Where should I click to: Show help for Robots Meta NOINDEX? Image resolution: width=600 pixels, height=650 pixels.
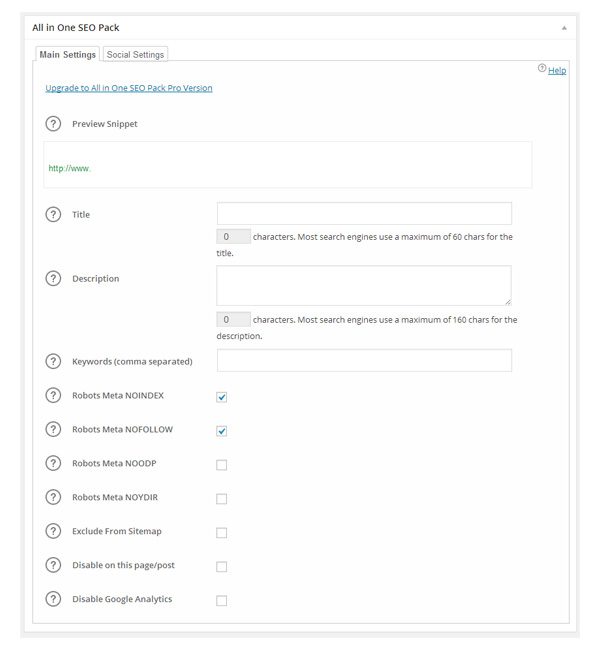pyautogui.click(x=53, y=395)
